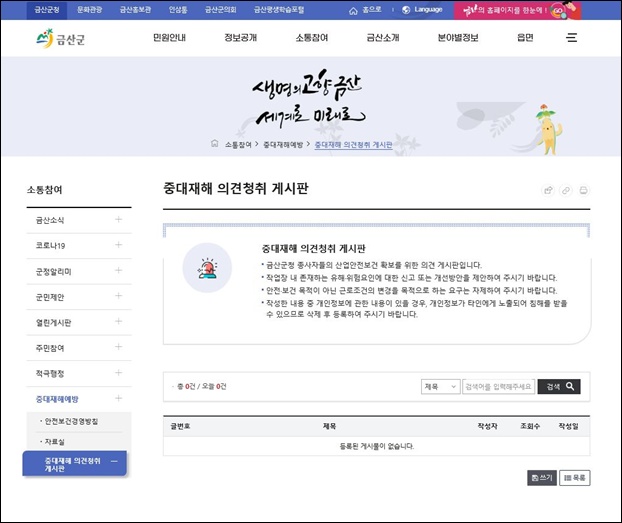The width and height of the screenshot is (622, 523).
Task: Click the share icon beside page title
Action: point(548,190)
